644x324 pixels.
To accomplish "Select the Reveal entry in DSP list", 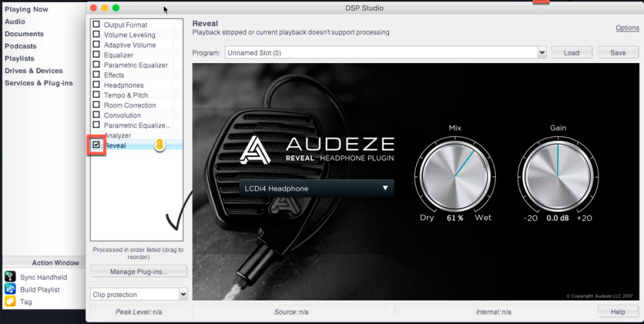I will [115, 146].
